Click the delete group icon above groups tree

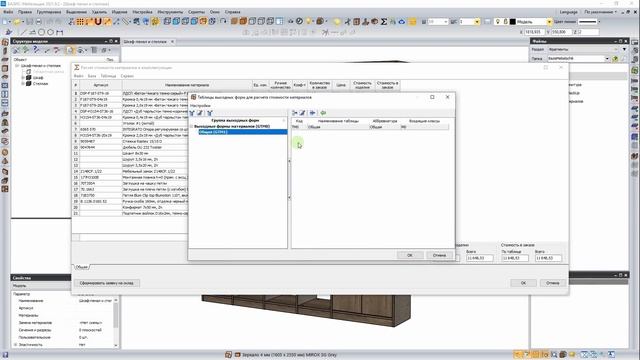[209, 113]
